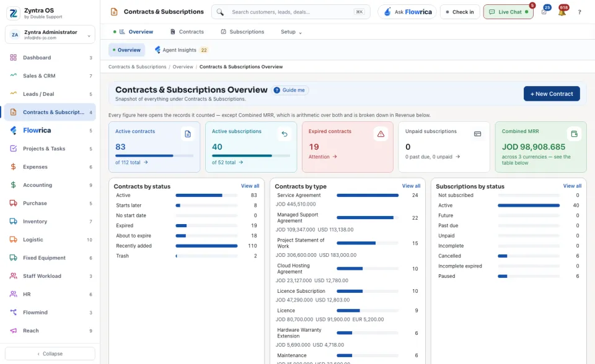Click the refresh icon on Active subscriptions card

pos(284,134)
